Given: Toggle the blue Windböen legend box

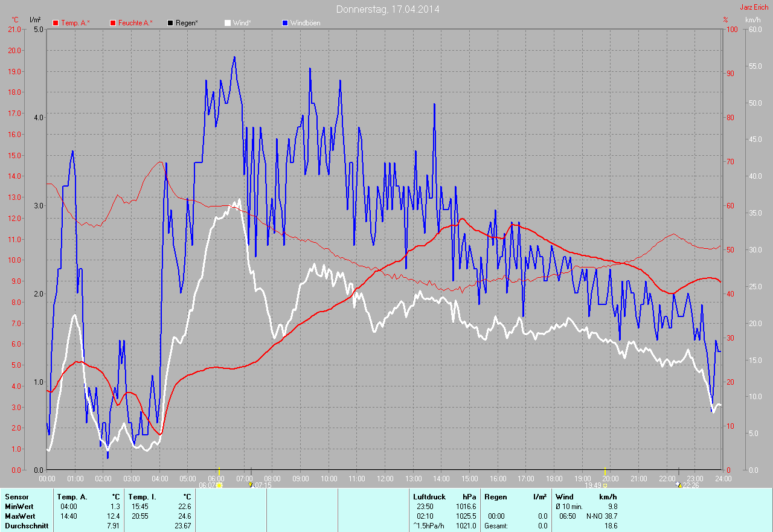Looking at the screenshot, I should coord(285,23).
